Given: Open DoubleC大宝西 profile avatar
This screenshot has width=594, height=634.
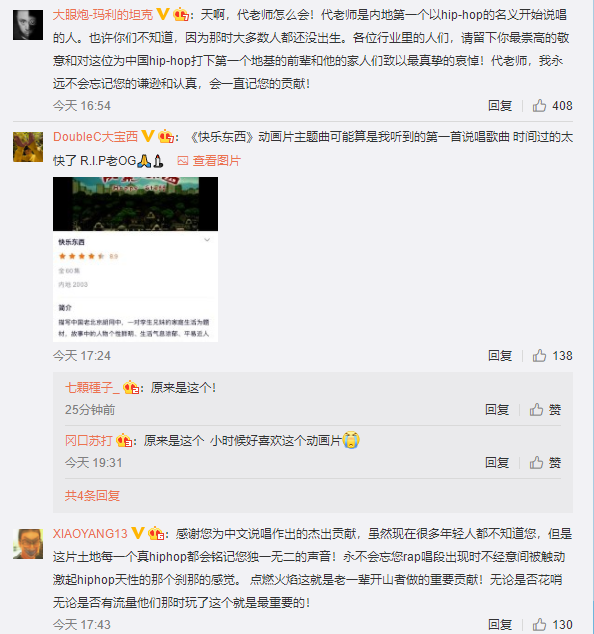Looking at the screenshot, I should (28, 147).
